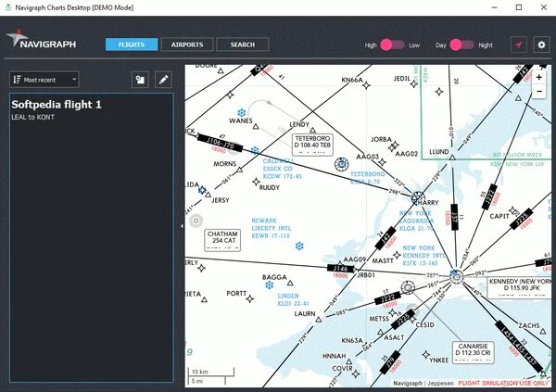556x392 pixels.
Task: Collapse the side panel with the arrow handle
Action: (x=182, y=226)
